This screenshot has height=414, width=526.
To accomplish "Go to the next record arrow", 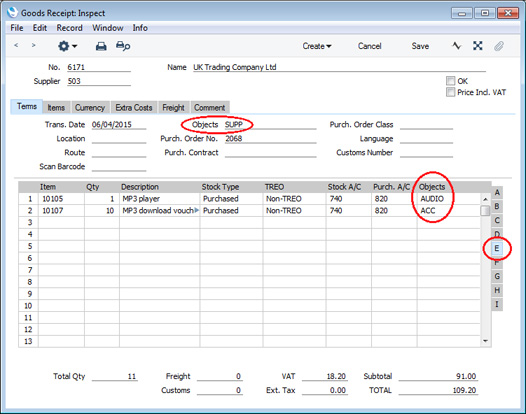I will (x=33, y=45).
